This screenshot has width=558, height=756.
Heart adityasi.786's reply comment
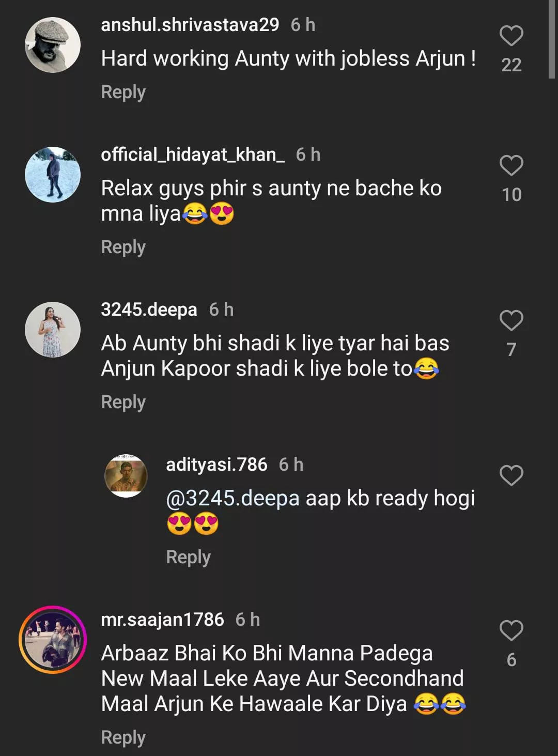click(x=511, y=475)
